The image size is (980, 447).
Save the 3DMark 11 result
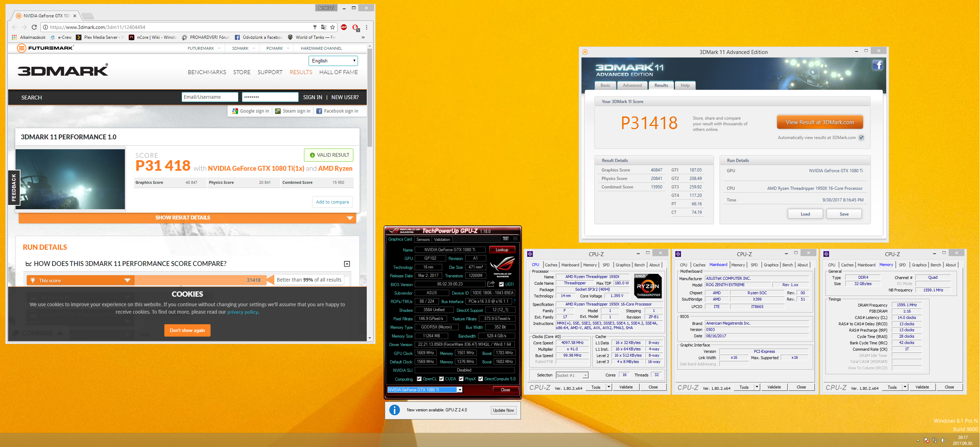(844, 214)
